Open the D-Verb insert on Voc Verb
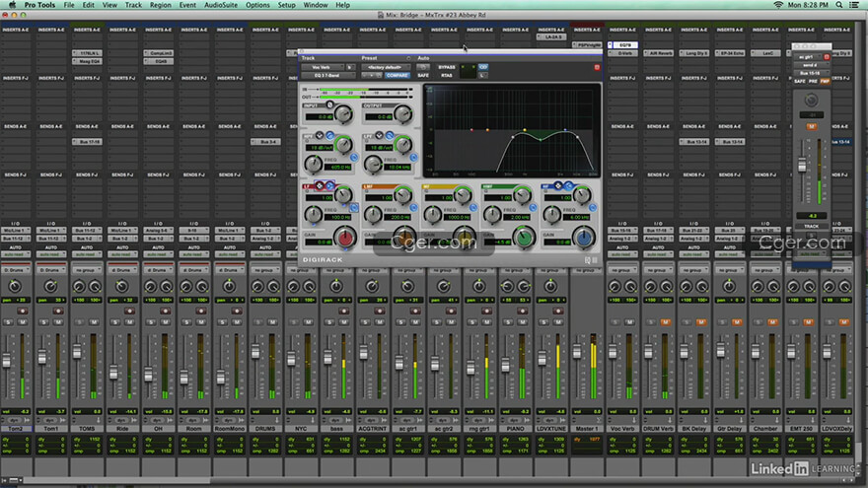The height and width of the screenshot is (488, 868). coord(622,53)
